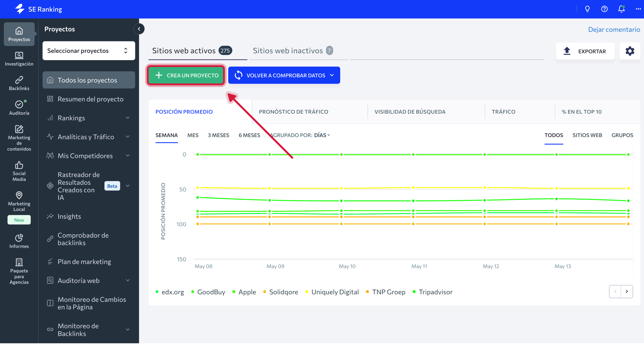Toggle the Tripadvisor legend series
644x345 pixels.
(435, 292)
